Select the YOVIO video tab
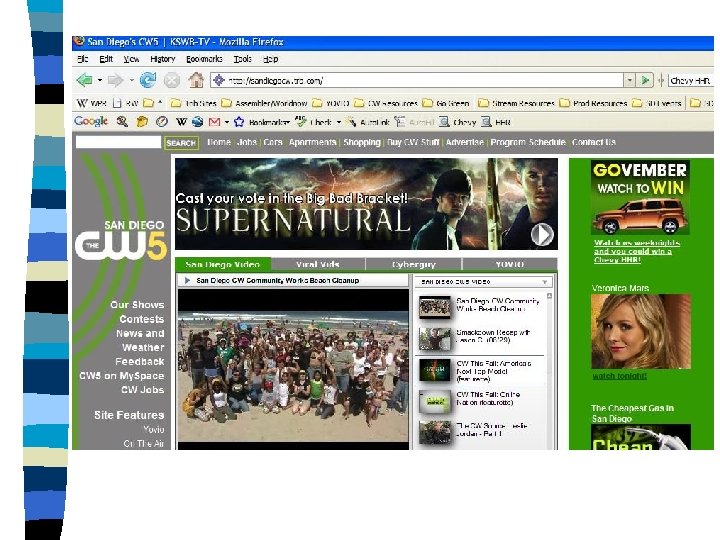 pyautogui.click(x=510, y=264)
